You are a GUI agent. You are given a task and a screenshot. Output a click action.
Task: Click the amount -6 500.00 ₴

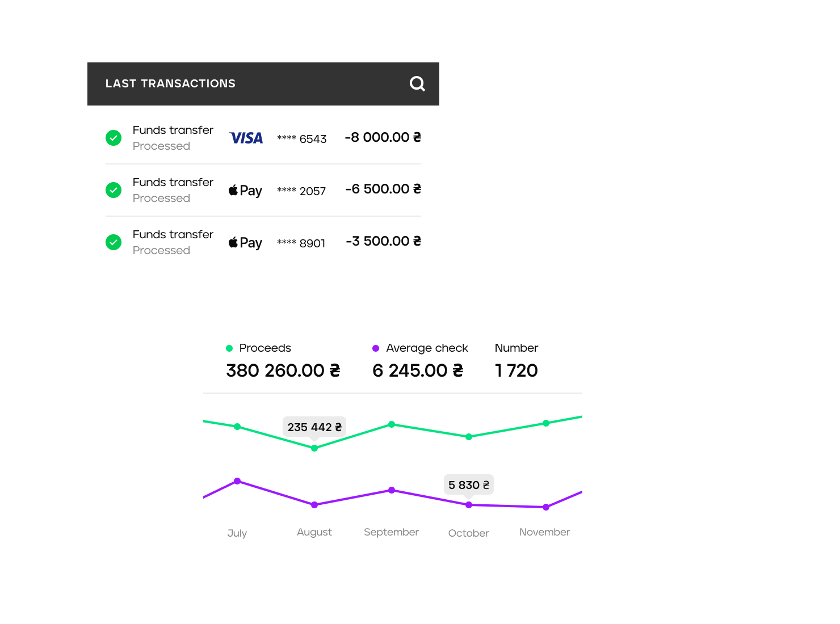click(383, 189)
